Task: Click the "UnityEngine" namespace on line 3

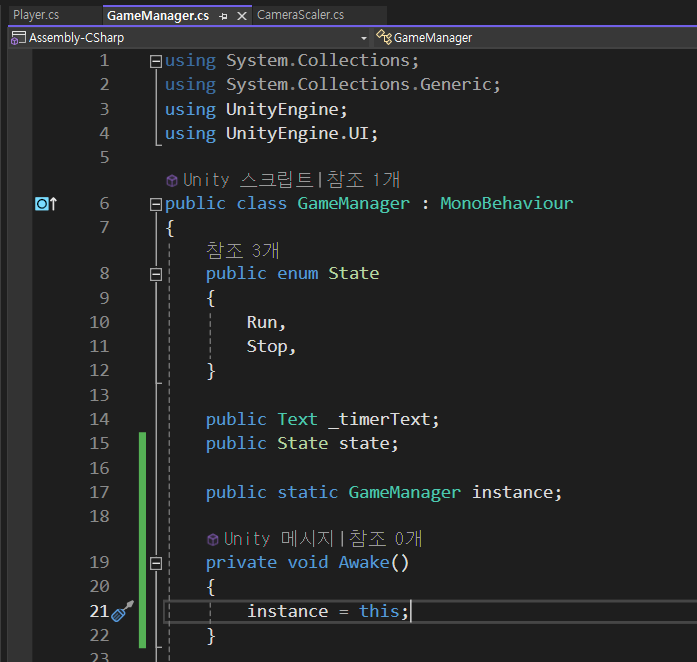Action: 282,109
